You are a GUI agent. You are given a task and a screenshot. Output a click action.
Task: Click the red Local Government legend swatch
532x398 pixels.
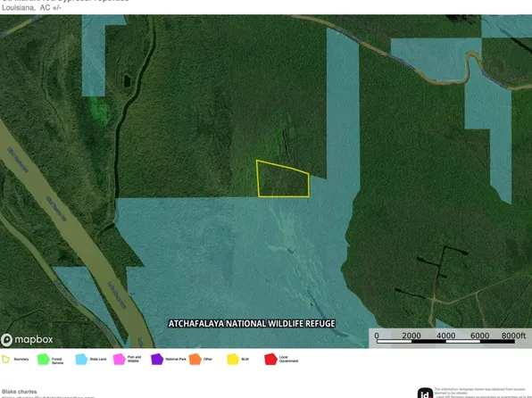270,360
